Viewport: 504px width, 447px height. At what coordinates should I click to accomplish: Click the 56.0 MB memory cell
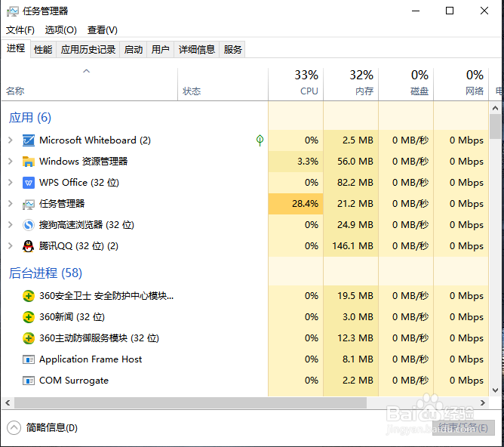click(x=351, y=161)
